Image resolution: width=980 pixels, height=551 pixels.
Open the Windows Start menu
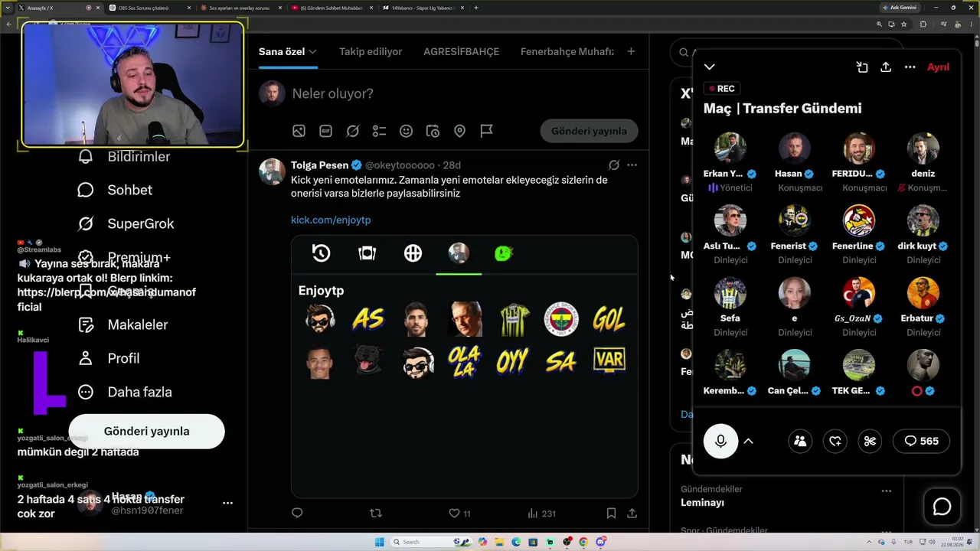[x=379, y=543]
